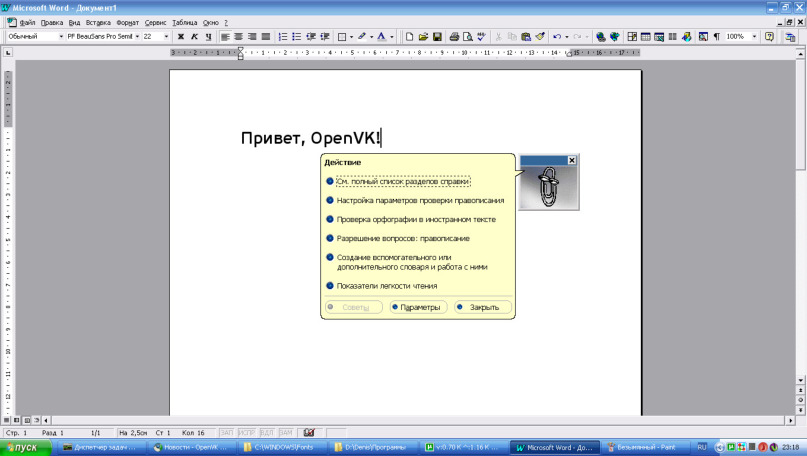The width and height of the screenshot is (807, 456).
Task: Show the Tables and Borders toolbar
Action: [x=632, y=37]
